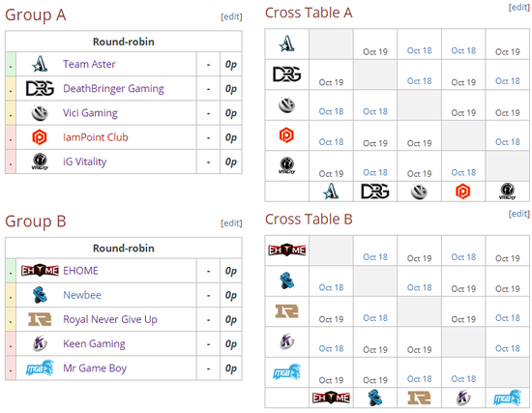Click EHOME logo in Group B table
Viewport: 532px width, 413px height.
tap(40, 271)
